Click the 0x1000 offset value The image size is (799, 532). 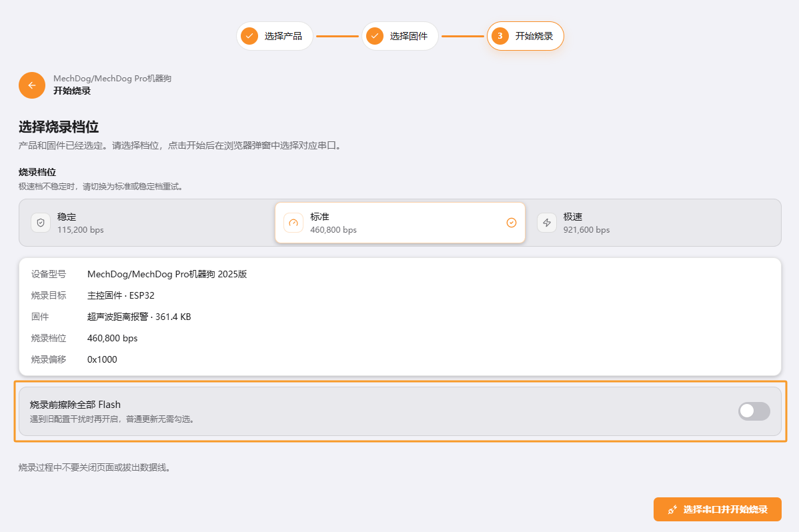(102, 360)
